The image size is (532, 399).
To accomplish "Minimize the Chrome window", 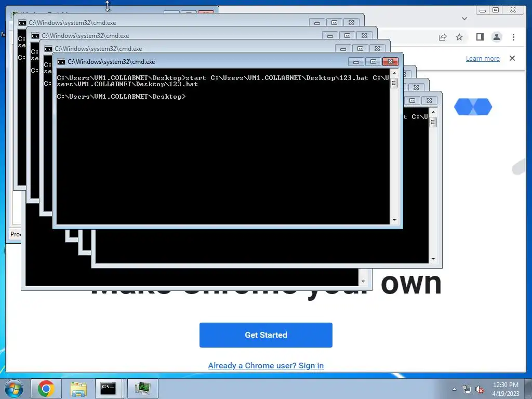I will pos(483,10).
